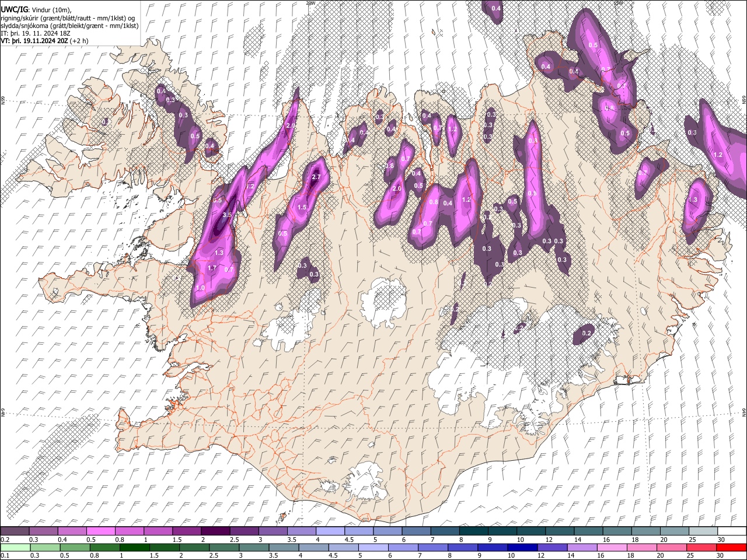Click the dark purple 0.2–0.3 snow legend swatch

coord(15,531)
